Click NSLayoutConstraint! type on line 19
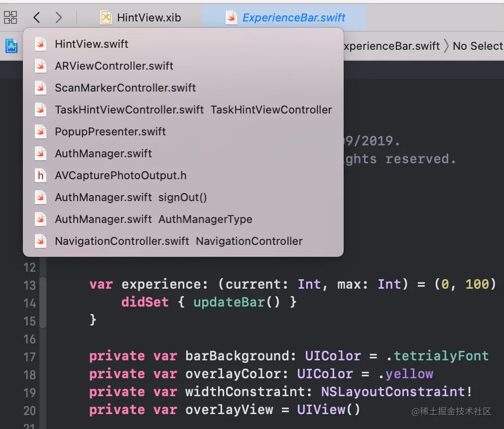The image size is (504, 429). click(x=397, y=392)
